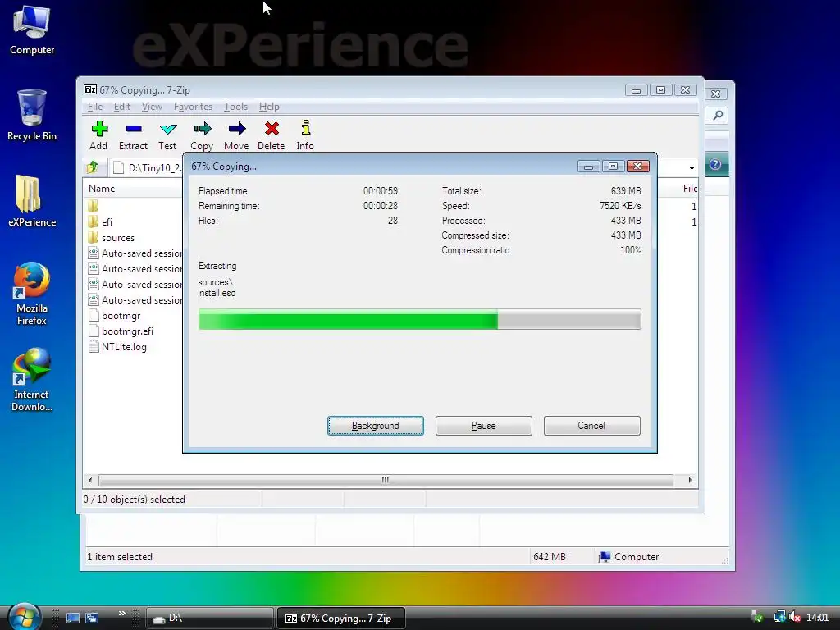
Task: Select the eXPerience folder on desktop
Action: pos(32,201)
